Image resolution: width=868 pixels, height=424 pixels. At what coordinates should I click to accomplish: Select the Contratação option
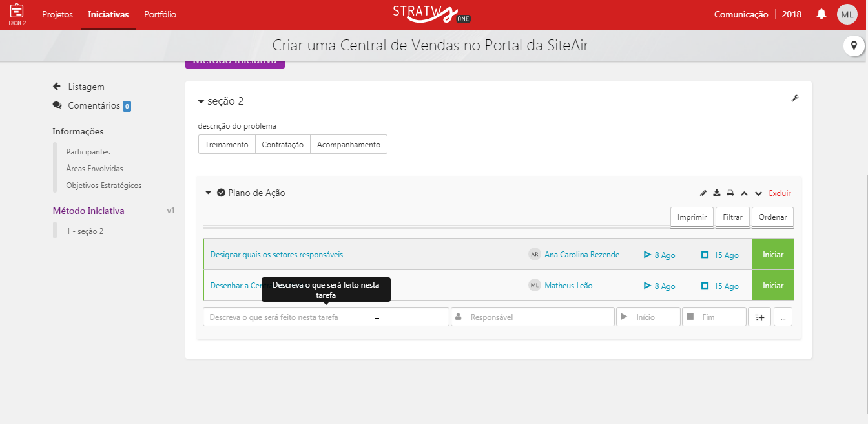(283, 145)
